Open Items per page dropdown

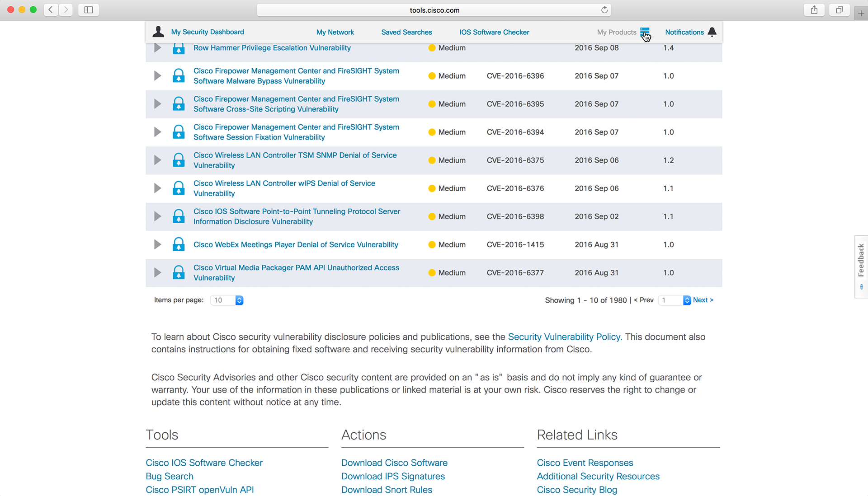227,300
